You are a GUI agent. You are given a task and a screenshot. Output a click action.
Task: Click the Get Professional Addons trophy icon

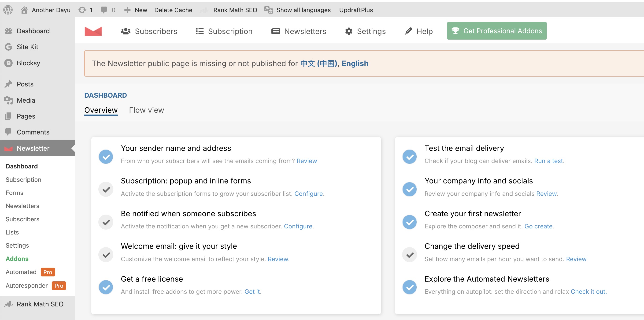tap(455, 31)
